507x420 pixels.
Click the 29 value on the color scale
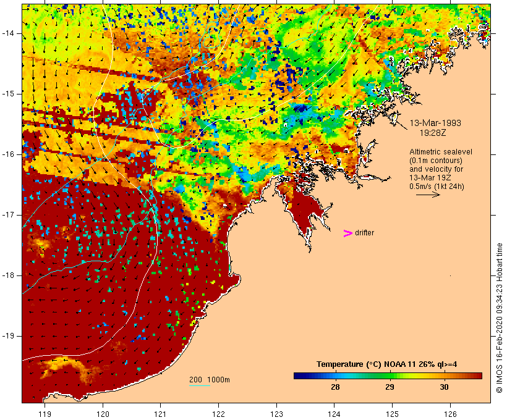point(390,387)
